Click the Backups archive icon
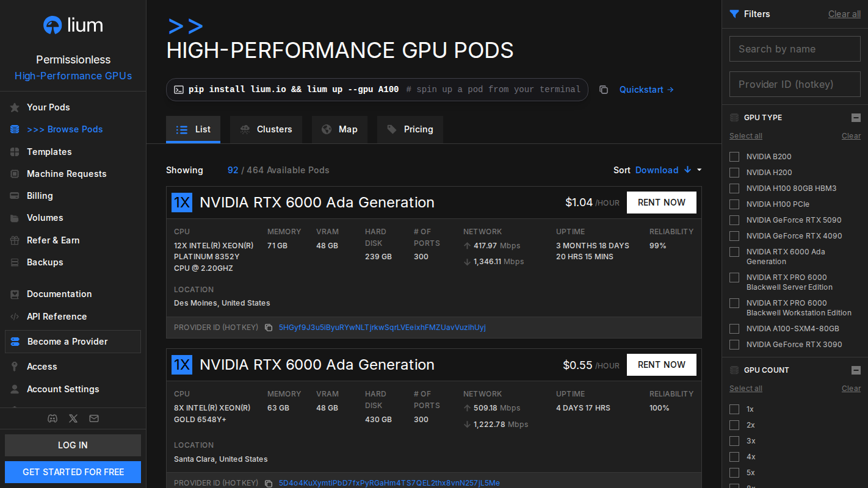The height and width of the screenshot is (488, 868). point(15,262)
